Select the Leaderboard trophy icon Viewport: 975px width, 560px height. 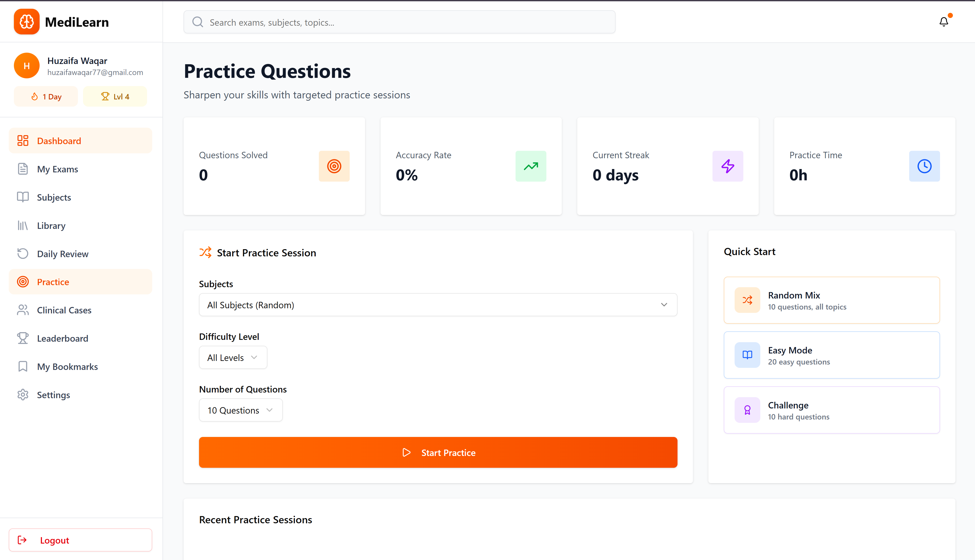[23, 338]
